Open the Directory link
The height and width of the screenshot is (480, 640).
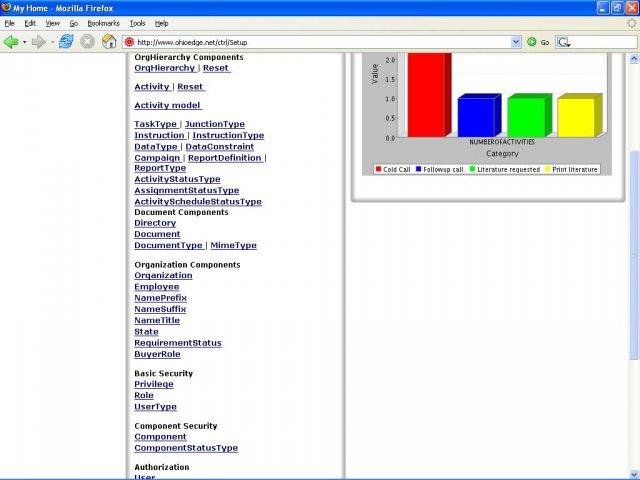click(x=155, y=223)
